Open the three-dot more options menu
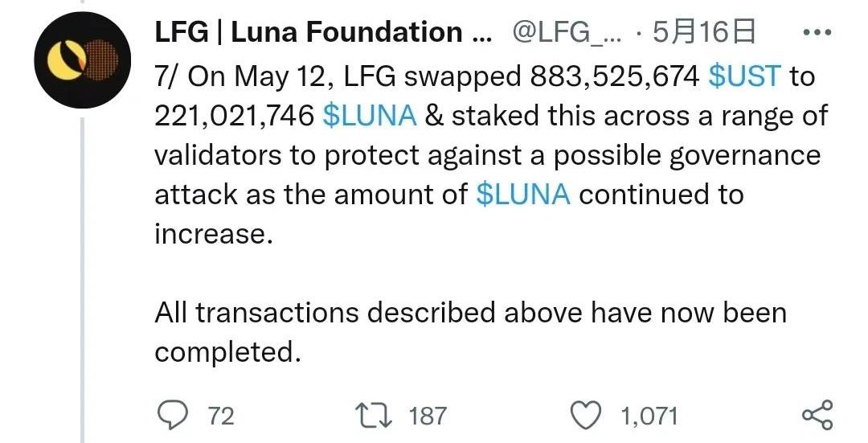The image size is (868, 443). click(x=817, y=33)
